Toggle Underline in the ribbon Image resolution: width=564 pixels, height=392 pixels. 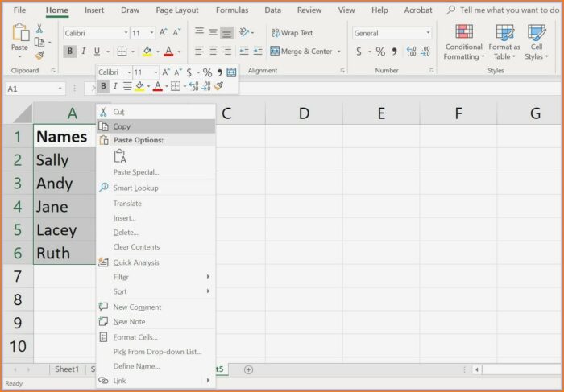click(x=97, y=52)
